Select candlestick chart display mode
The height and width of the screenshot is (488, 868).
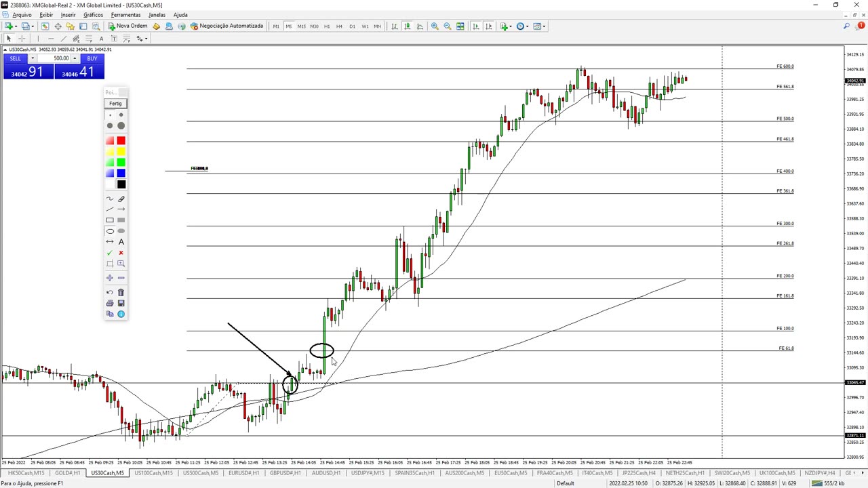point(408,26)
